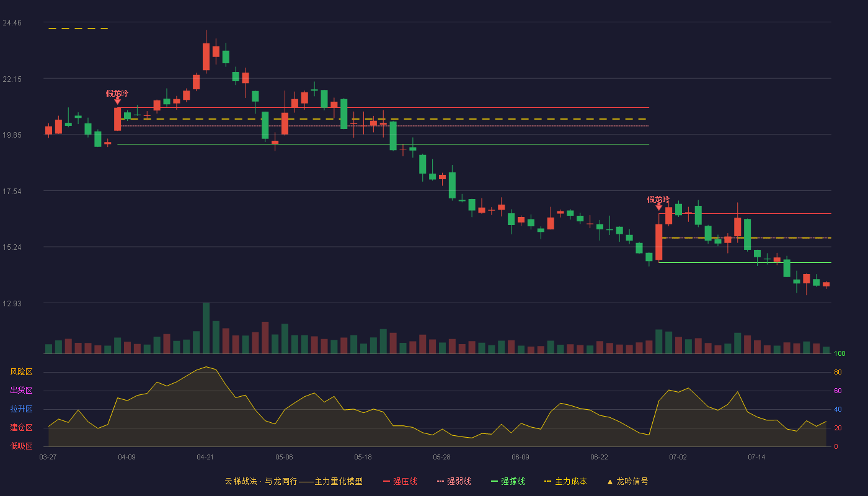Click the 风险区 zone label
Screen dimensions: 868x496
21,372
